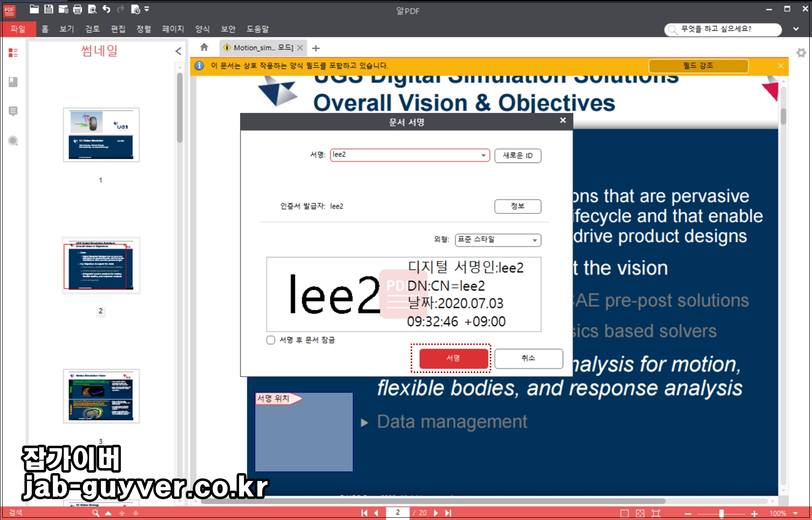Go to the previous page
812x520 pixels.
(377, 513)
